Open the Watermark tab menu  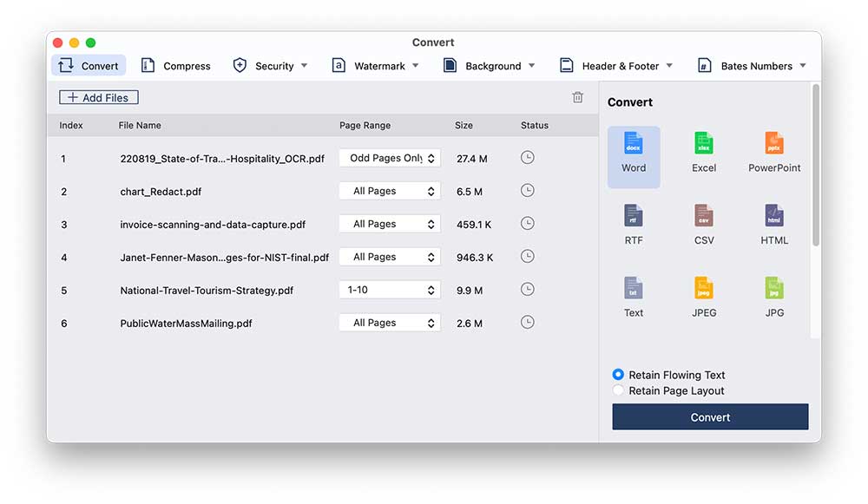pos(376,66)
